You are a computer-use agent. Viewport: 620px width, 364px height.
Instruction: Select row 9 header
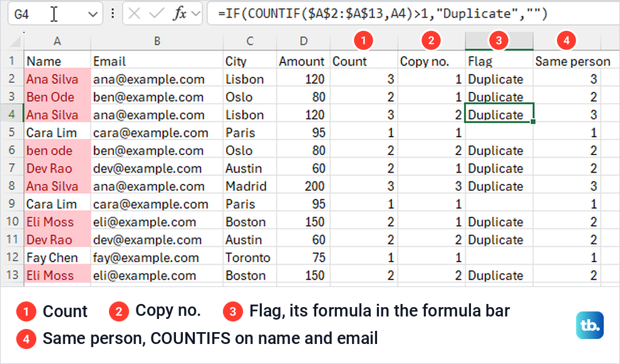point(12,204)
